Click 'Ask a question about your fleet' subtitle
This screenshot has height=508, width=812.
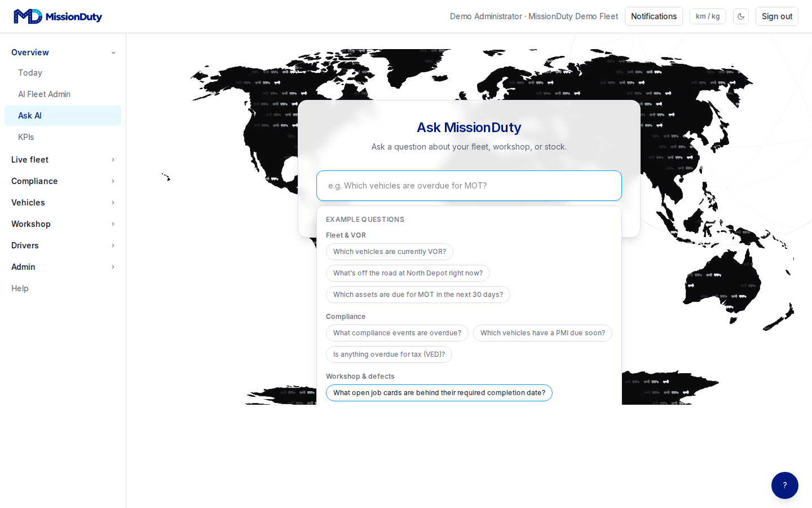pyautogui.click(x=469, y=147)
